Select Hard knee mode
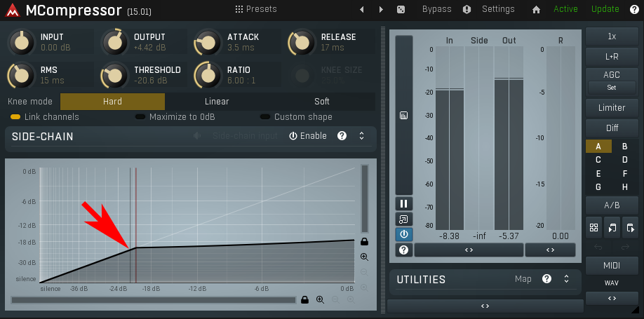The width and height of the screenshot is (644, 319). (112, 102)
